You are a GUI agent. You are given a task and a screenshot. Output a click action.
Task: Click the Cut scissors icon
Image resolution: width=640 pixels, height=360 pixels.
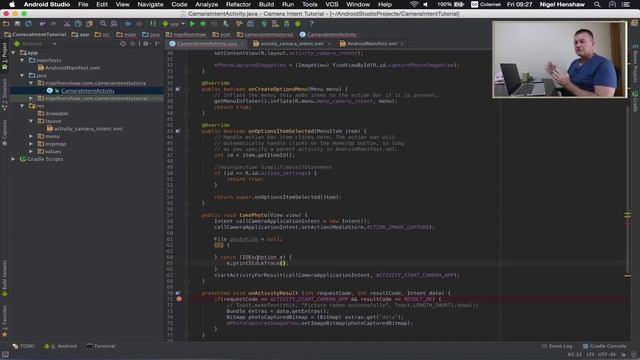[67, 24]
